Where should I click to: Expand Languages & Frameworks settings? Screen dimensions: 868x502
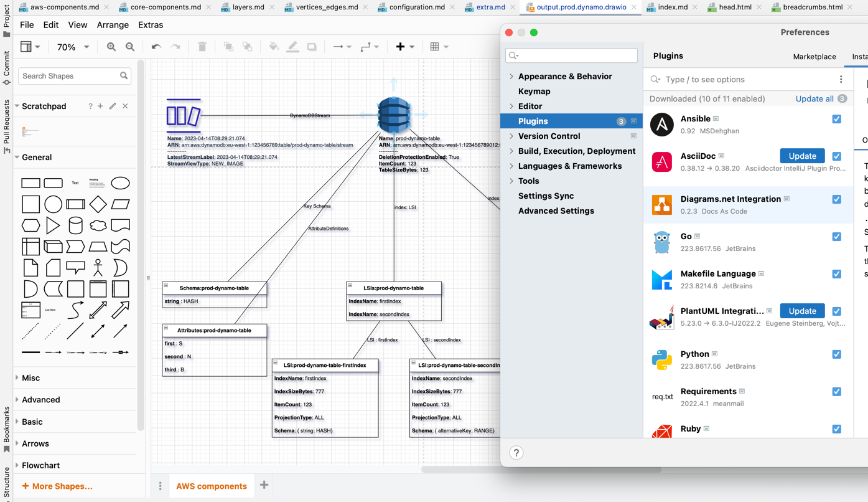(511, 166)
